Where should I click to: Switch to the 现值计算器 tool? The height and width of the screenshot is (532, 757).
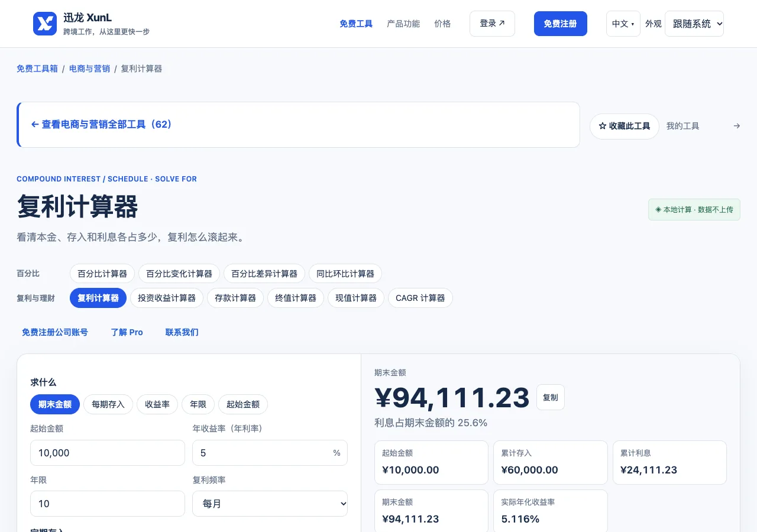click(356, 298)
